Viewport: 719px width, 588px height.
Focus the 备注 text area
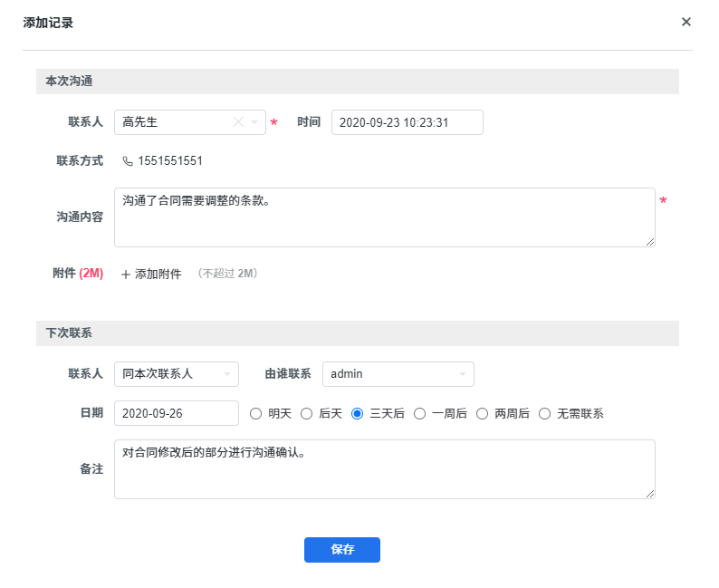[384, 469]
